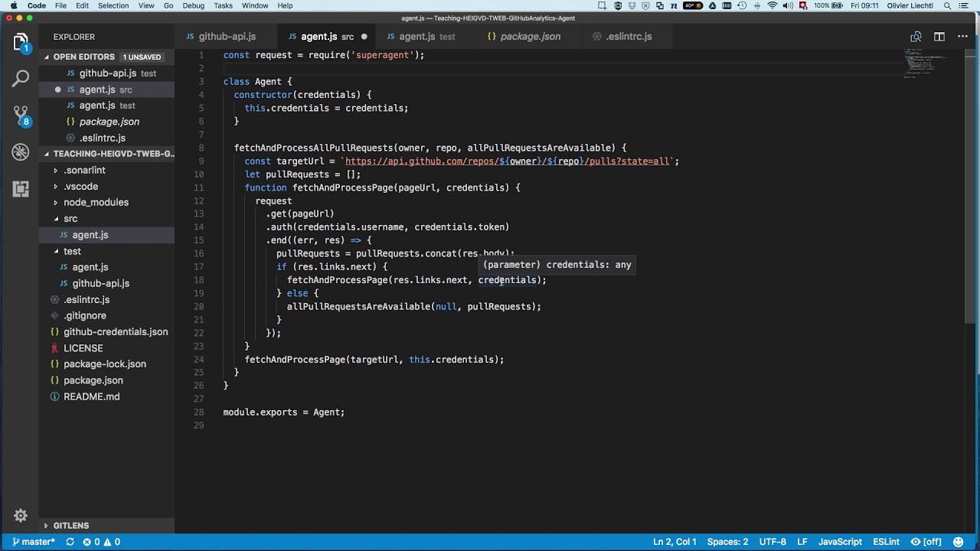
Task: Change end of line sequence LF
Action: (802, 542)
